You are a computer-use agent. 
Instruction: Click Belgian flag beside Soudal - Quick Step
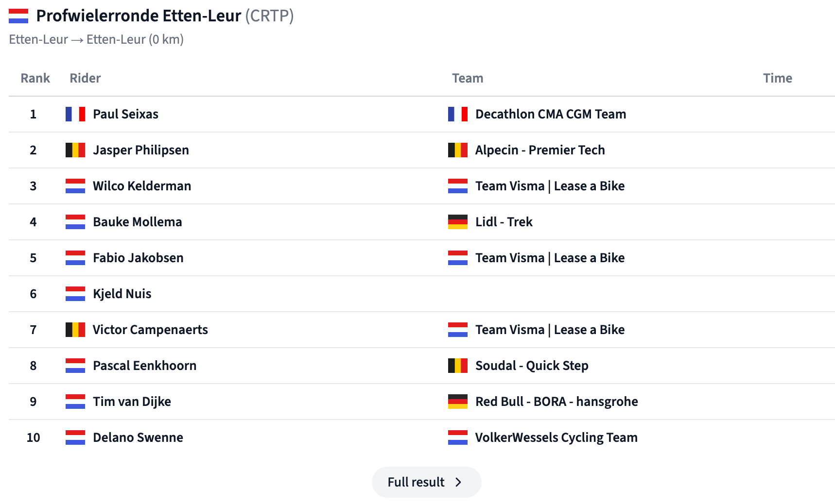click(458, 366)
